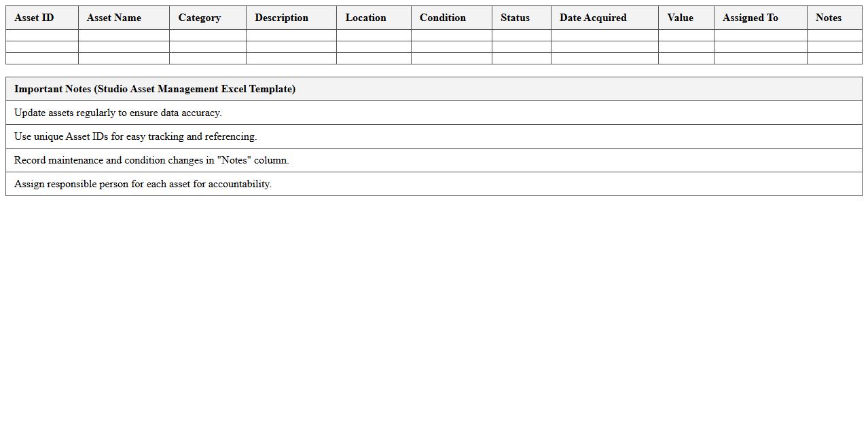Select the Description column header
868x441 pixels.
click(281, 18)
